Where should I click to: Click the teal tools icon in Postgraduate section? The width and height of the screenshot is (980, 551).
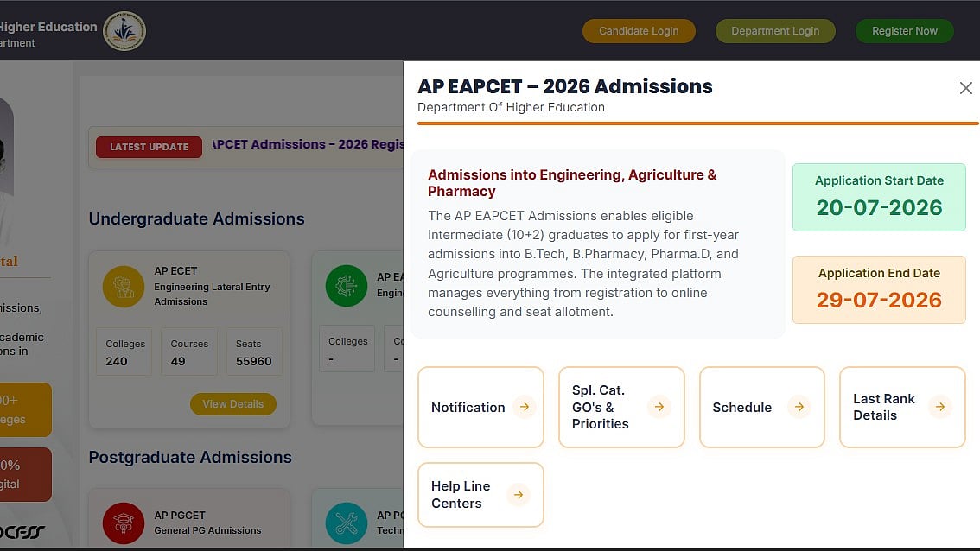coord(347,522)
